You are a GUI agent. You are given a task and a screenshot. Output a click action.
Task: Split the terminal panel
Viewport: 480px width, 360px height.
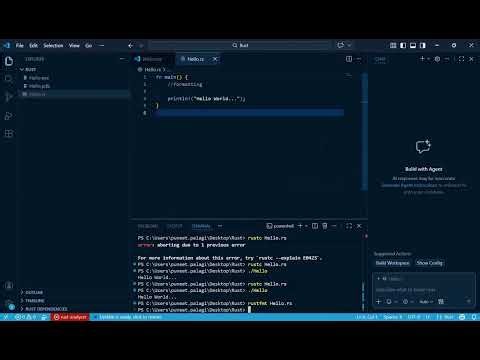315,226
